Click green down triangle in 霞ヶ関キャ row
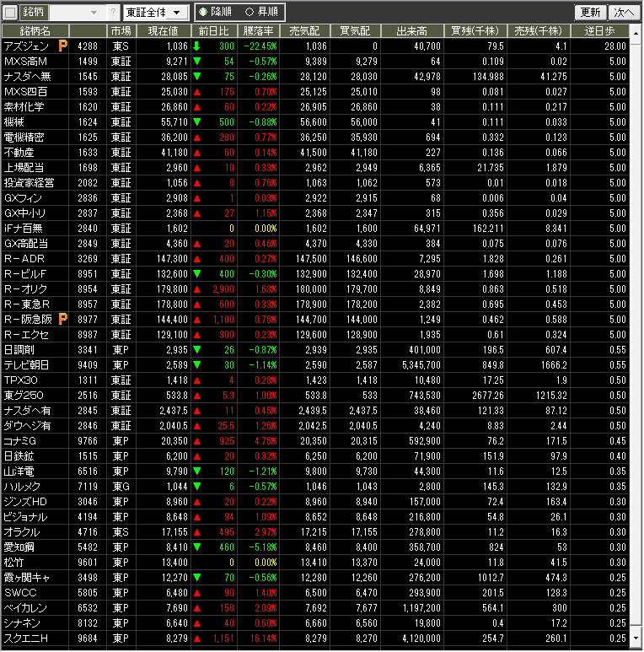The width and height of the screenshot is (644, 652). point(197,577)
